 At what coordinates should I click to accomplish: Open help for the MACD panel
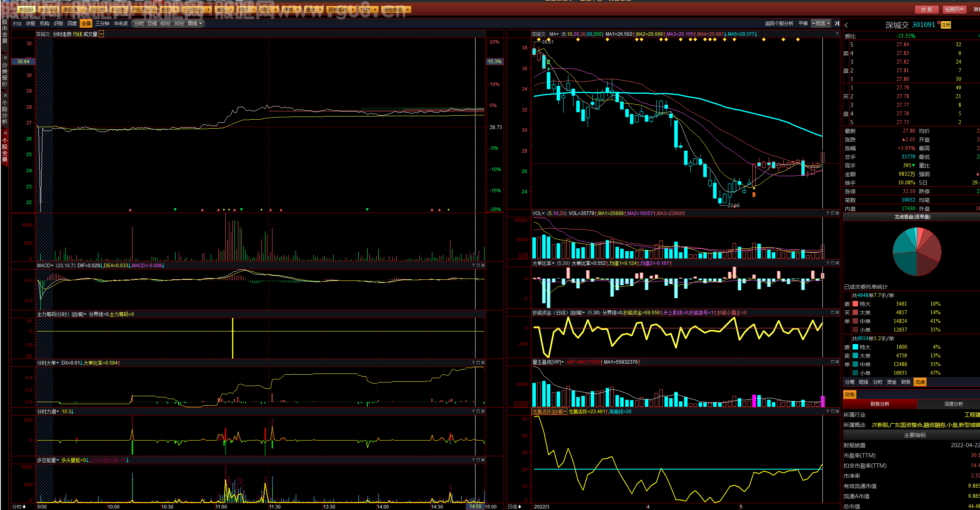tap(474, 266)
